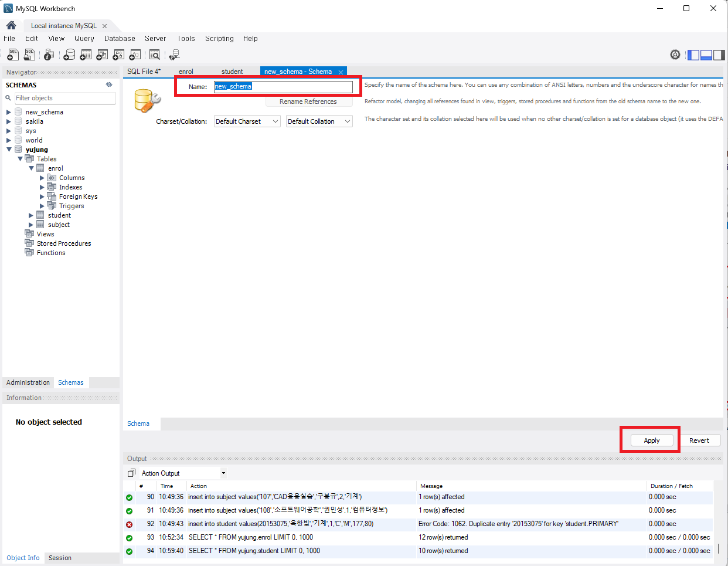
Task: Select the Functions tree item
Action: click(x=51, y=253)
